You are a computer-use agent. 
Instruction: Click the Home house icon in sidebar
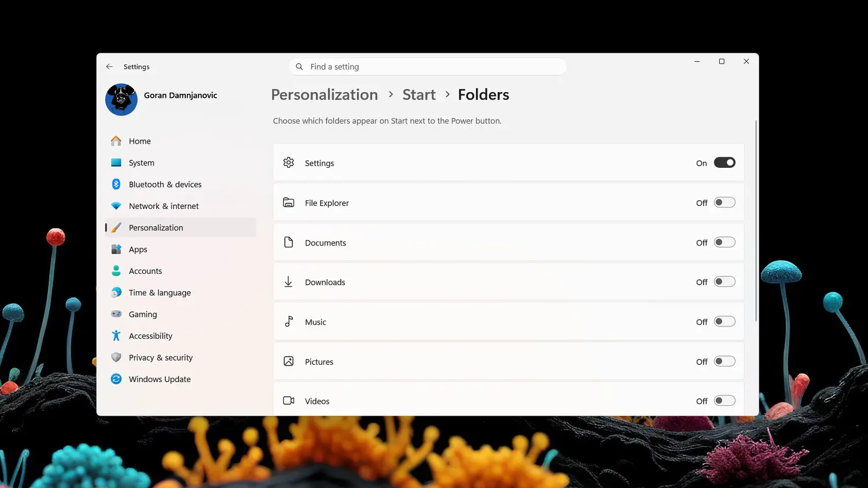point(116,141)
